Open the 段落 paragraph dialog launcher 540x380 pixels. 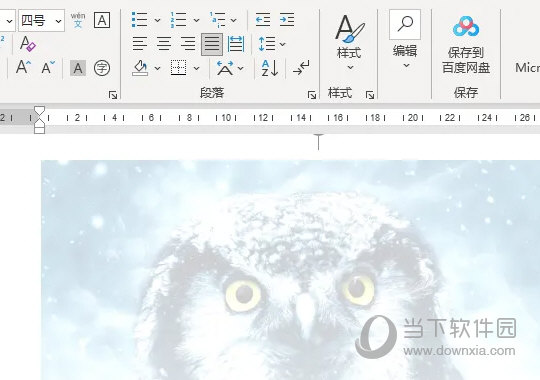tap(312, 95)
